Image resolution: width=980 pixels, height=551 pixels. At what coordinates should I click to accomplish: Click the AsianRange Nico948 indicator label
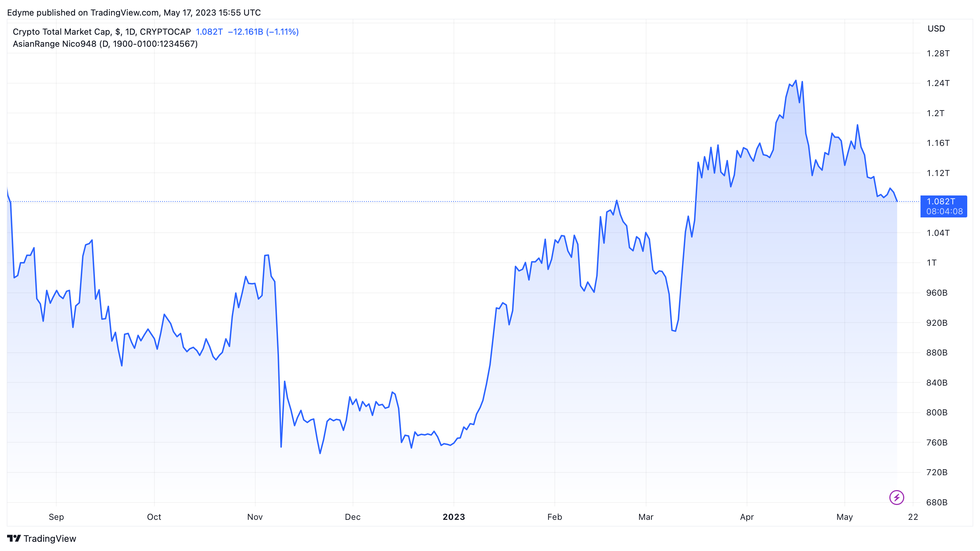[106, 44]
